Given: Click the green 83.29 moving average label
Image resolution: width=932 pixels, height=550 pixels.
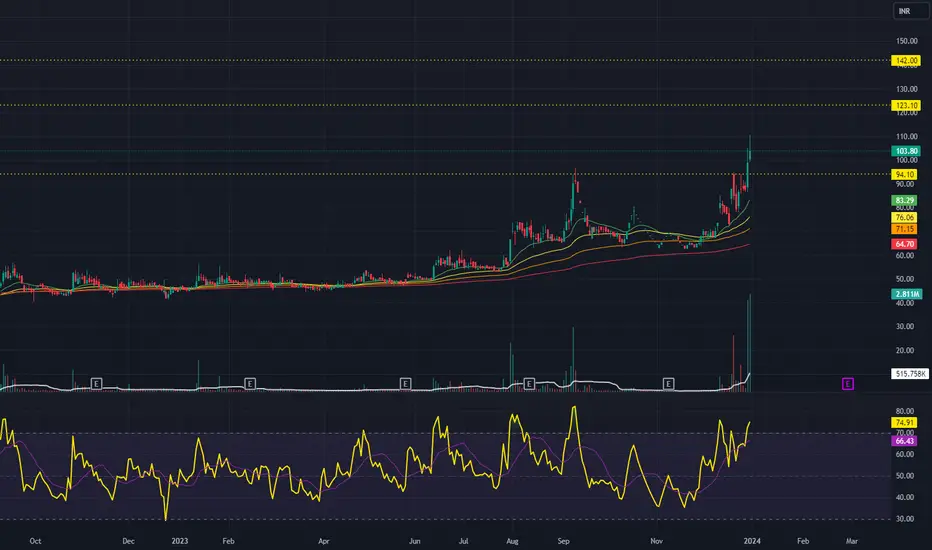Looking at the screenshot, I should 904,200.
